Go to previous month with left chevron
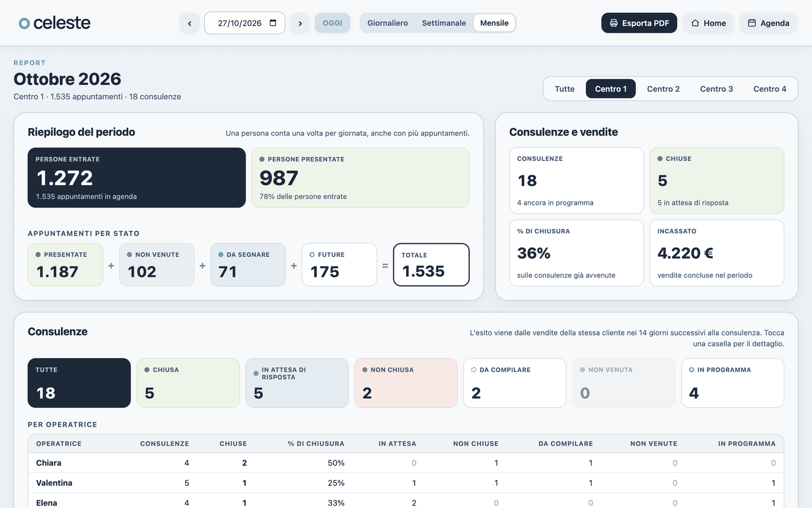The width and height of the screenshot is (812, 508). (x=190, y=23)
